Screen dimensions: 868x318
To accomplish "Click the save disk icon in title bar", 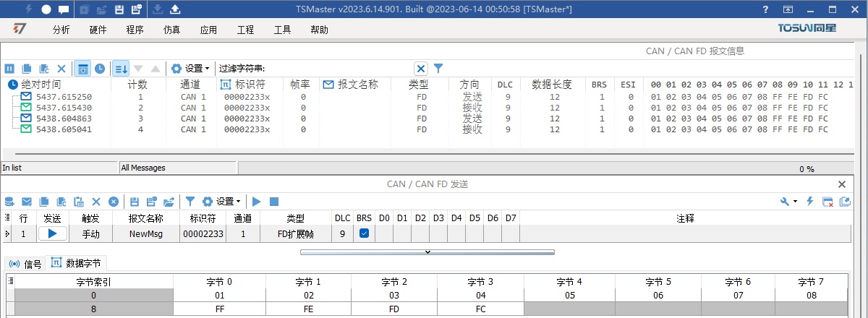I will point(119,9).
